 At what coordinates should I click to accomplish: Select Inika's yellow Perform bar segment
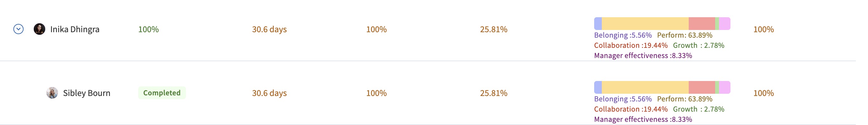coord(645,24)
